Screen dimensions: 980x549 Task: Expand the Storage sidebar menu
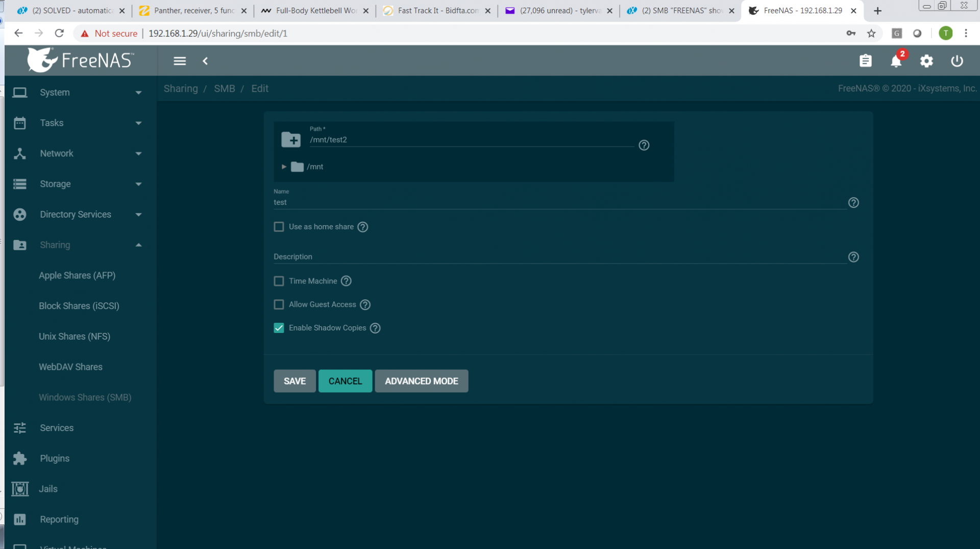78,184
